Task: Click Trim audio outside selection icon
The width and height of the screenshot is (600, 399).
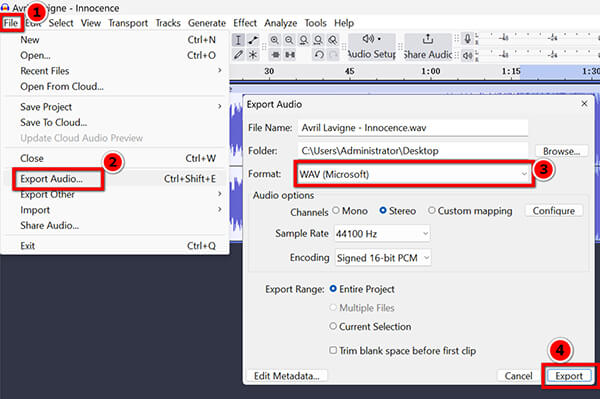Action: pyautogui.click(x=276, y=55)
